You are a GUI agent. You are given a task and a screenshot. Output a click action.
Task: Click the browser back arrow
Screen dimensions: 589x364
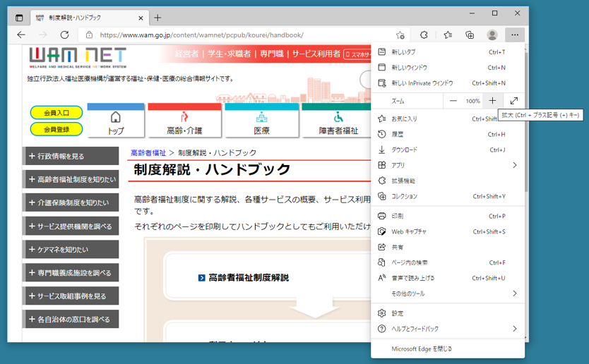tap(21, 35)
